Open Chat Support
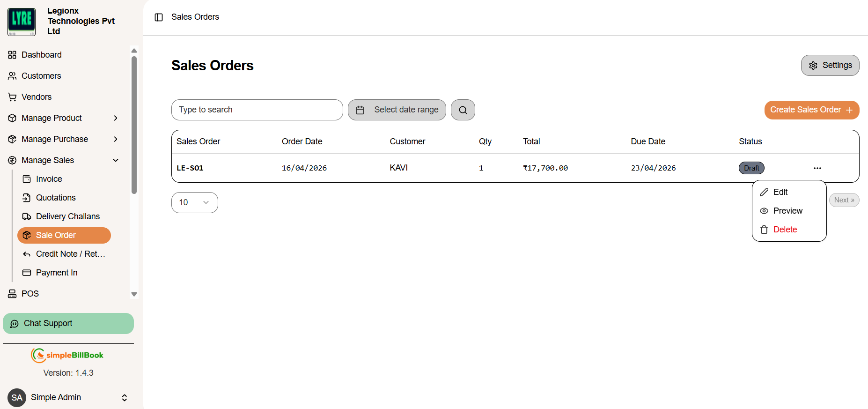This screenshot has width=868, height=409. [68, 323]
